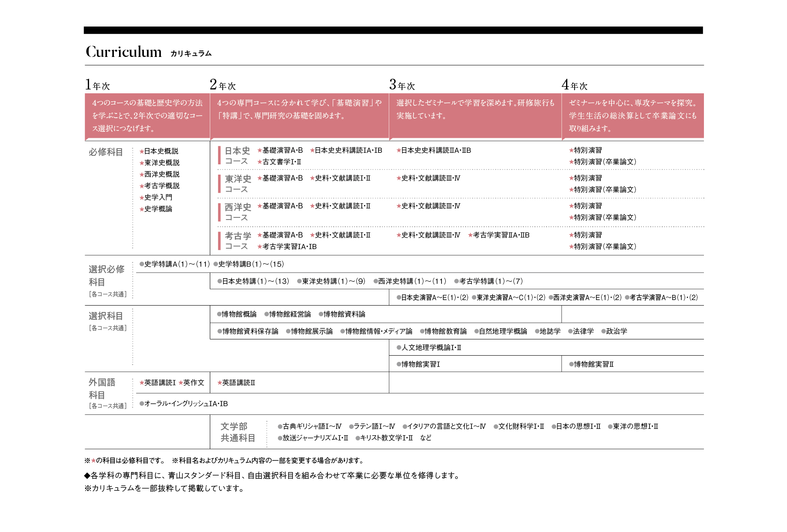
Task: Select the "3年次" year heading
Action: [x=402, y=85]
